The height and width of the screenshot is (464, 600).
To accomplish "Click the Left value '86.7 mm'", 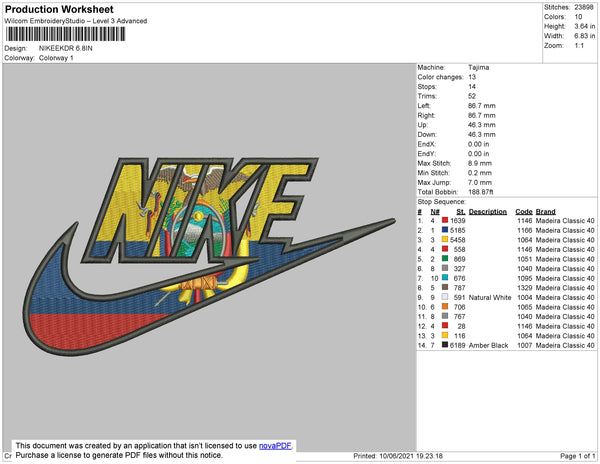I will coord(481,106).
